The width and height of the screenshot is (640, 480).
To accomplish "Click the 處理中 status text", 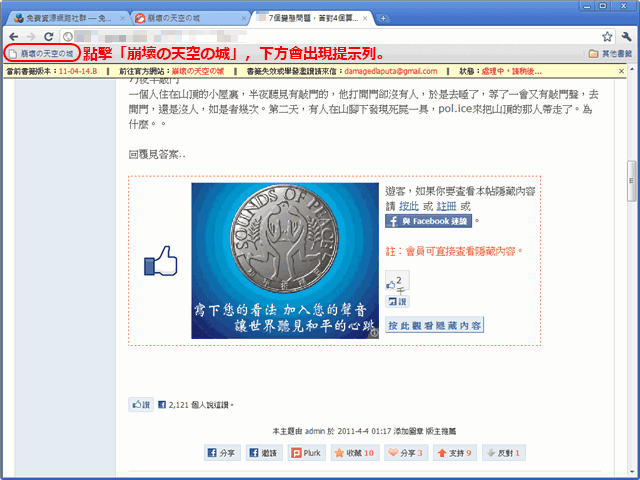I will [511, 71].
